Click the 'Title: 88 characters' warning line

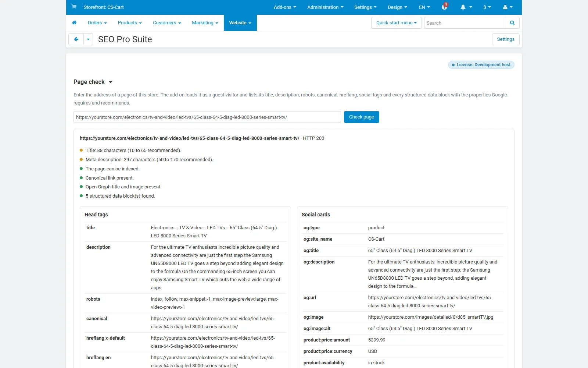(133, 151)
